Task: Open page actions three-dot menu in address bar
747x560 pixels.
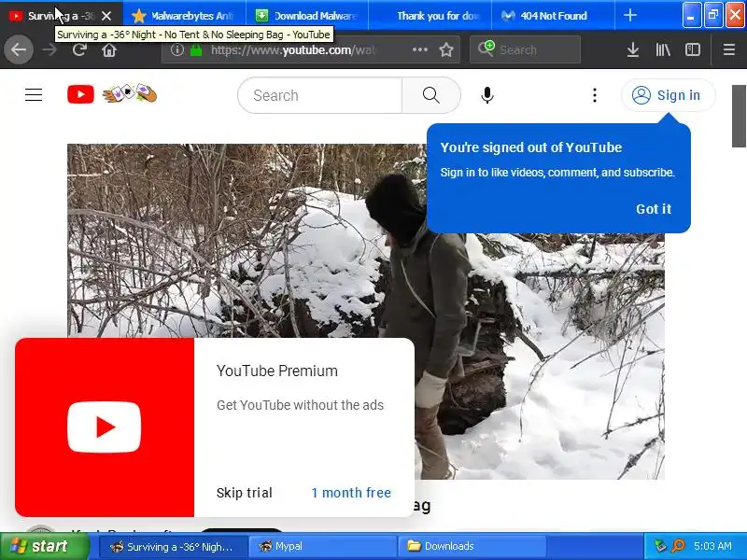Action: pyautogui.click(x=419, y=49)
